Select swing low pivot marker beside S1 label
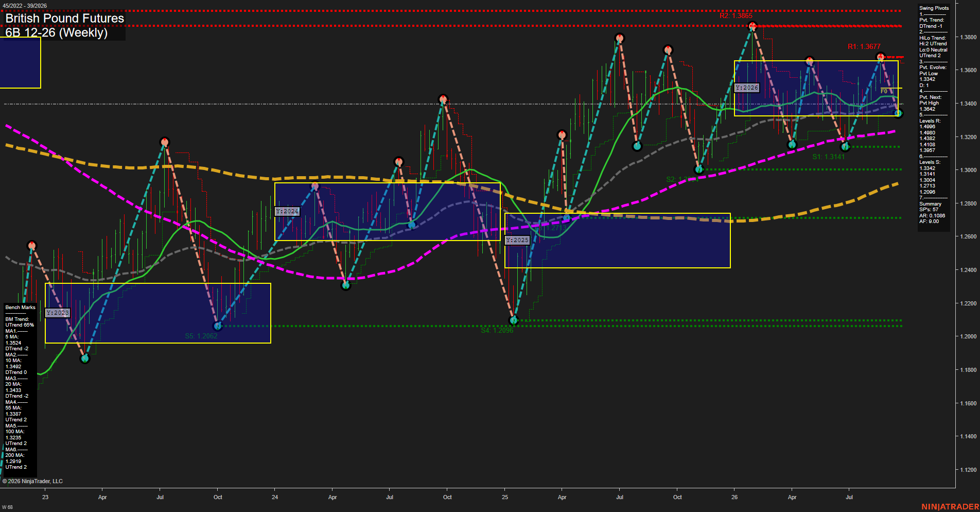Screen dimensions: 980x512 [x=845, y=147]
